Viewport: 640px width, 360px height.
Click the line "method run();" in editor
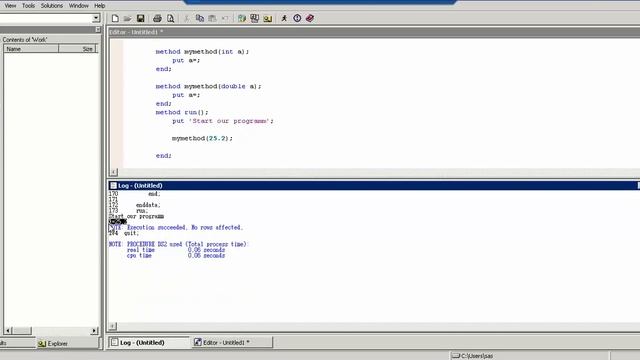click(182, 112)
